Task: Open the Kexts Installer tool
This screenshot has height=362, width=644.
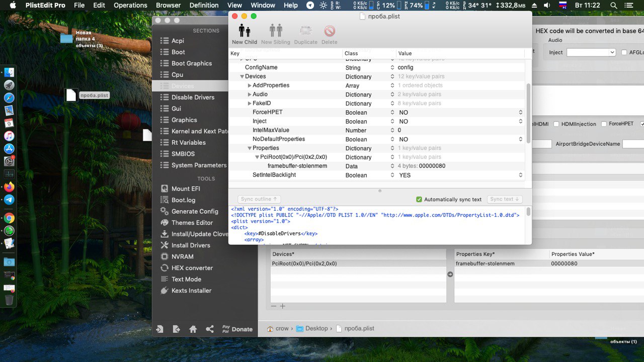Action: point(191,291)
